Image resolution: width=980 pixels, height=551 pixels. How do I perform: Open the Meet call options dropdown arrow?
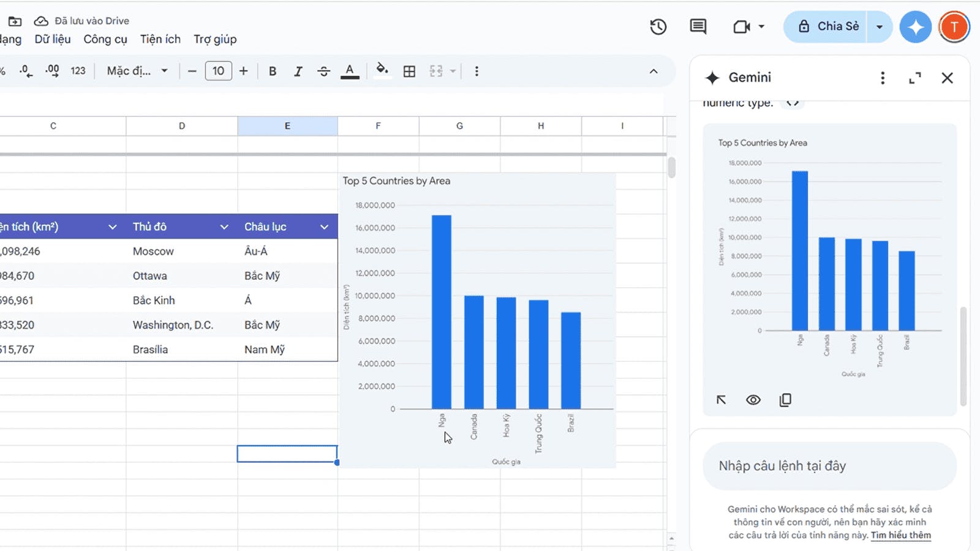pos(761,26)
